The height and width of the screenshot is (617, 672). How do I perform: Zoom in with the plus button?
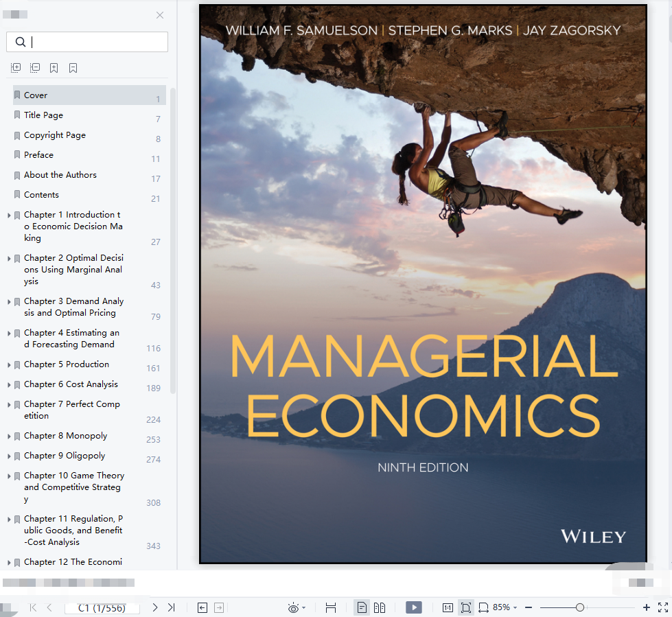pos(647,607)
